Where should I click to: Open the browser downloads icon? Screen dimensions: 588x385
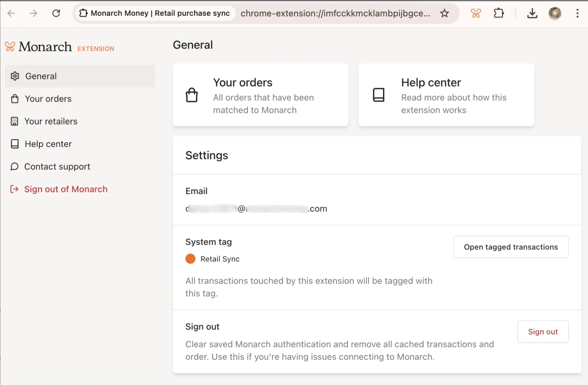coord(532,13)
